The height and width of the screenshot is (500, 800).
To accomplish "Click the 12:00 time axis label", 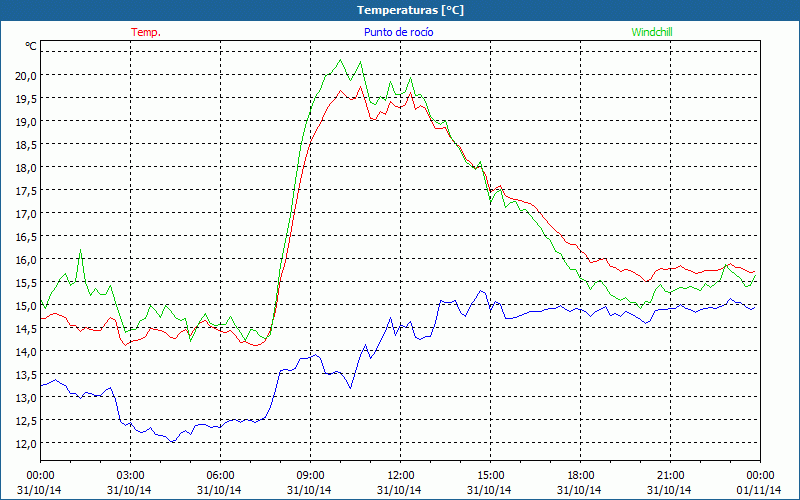I will pos(401,475).
